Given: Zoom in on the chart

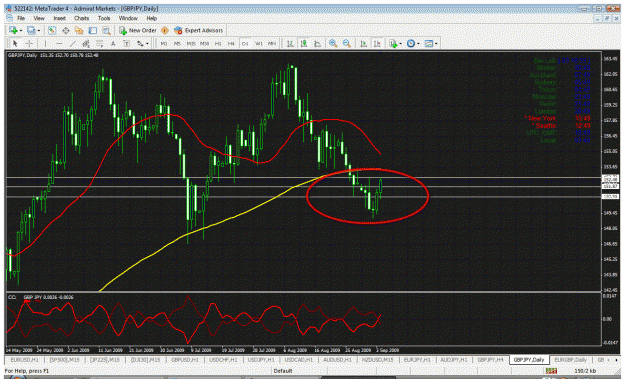Looking at the screenshot, I should point(333,43).
